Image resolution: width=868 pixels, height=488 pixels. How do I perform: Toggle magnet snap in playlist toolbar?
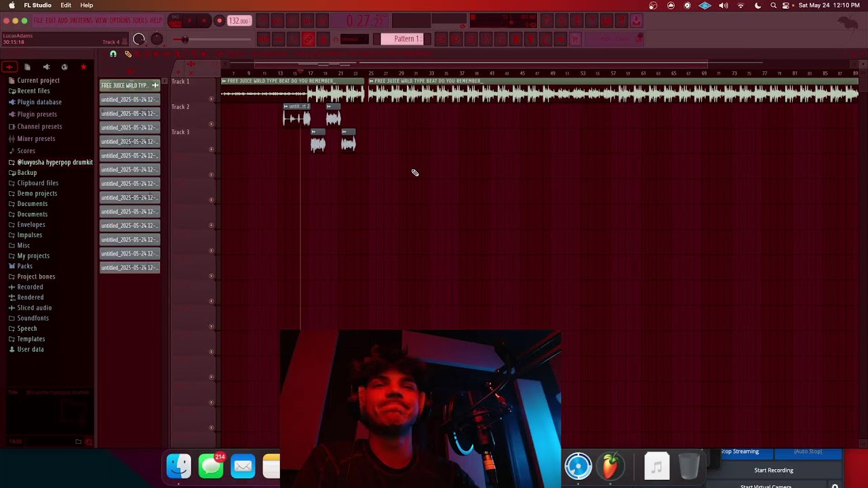[x=113, y=54]
